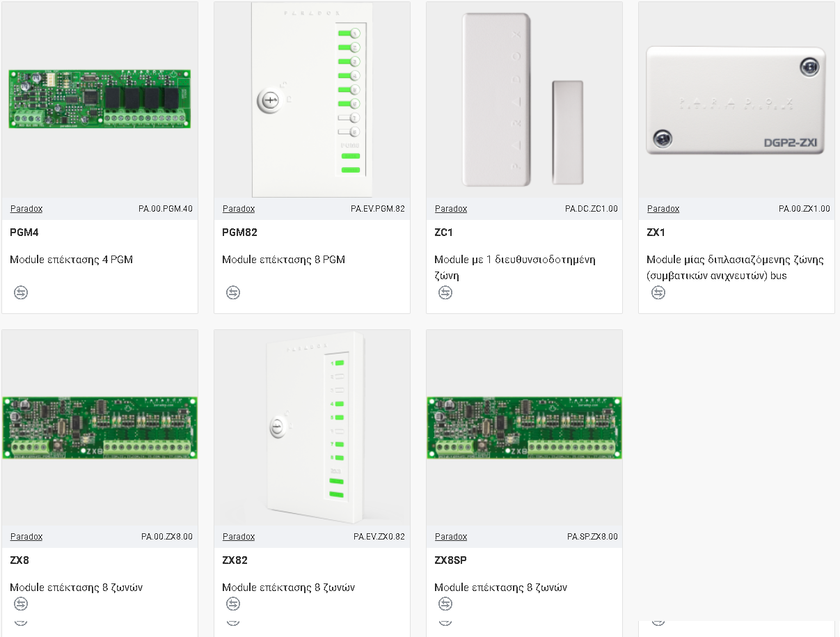Image resolution: width=840 pixels, height=637 pixels.
Task: Click the compare icon under ZX8
Action: [21, 604]
